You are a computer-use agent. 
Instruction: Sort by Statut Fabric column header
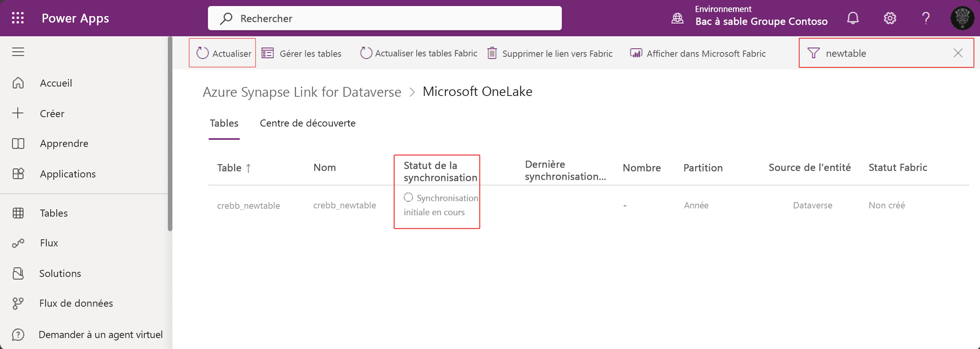pyautogui.click(x=898, y=168)
